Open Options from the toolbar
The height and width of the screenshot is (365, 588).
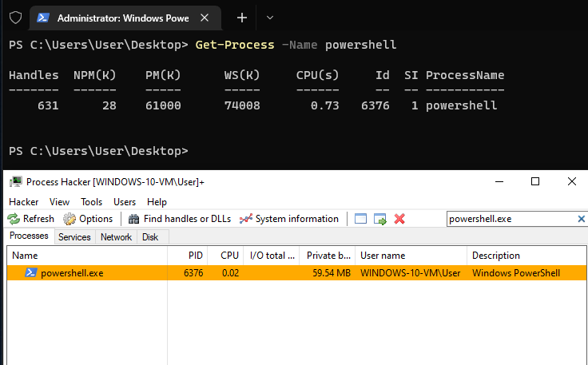click(88, 219)
